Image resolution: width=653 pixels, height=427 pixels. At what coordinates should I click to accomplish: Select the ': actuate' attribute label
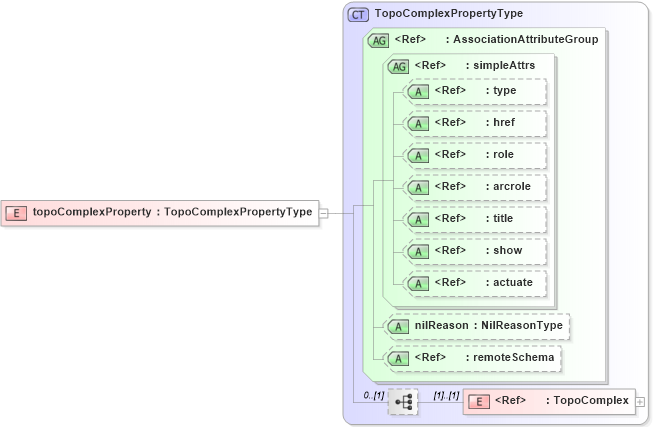click(x=509, y=282)
